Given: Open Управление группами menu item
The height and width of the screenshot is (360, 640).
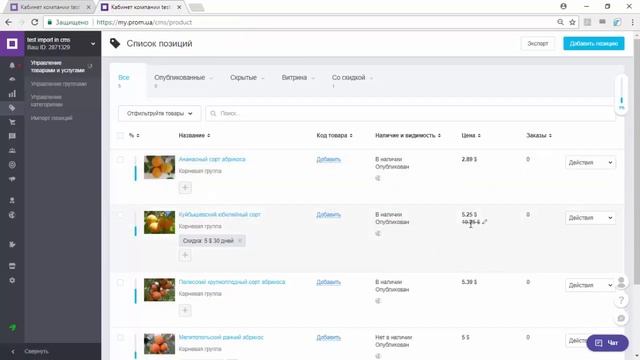Looking at the screenshot, I should pyautogui.click(x=59, y=84).
